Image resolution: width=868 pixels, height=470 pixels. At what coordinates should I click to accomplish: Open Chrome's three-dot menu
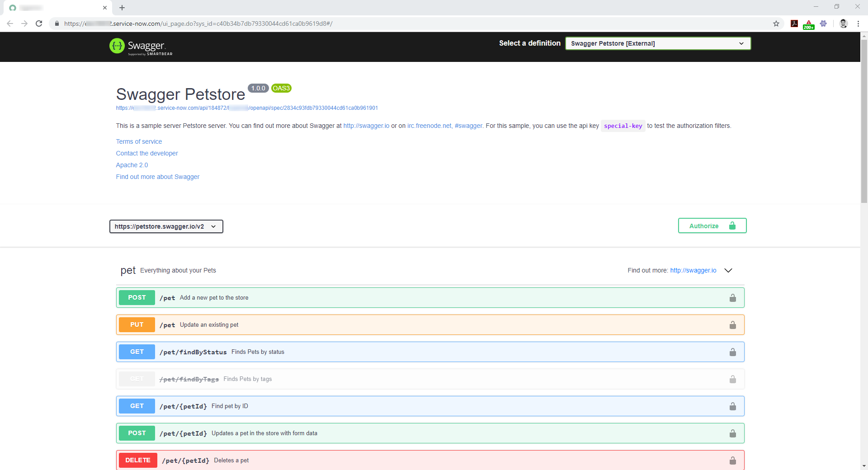858,23
